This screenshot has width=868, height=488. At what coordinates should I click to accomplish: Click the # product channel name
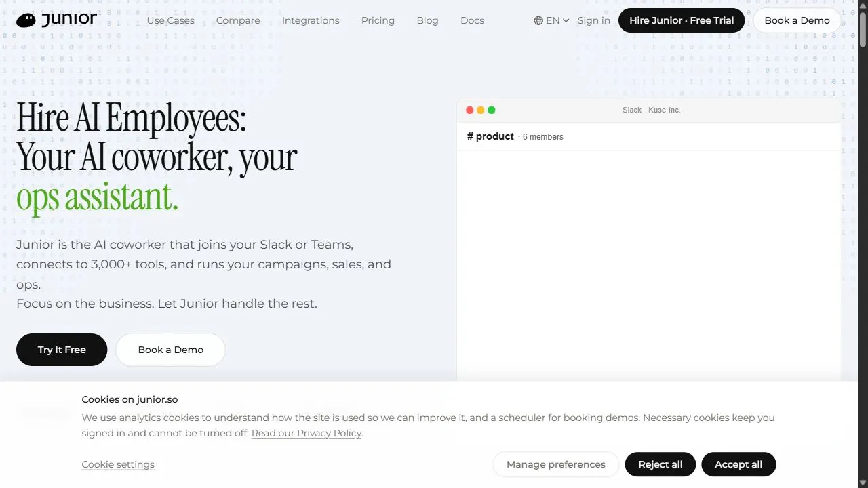[490, 136]
